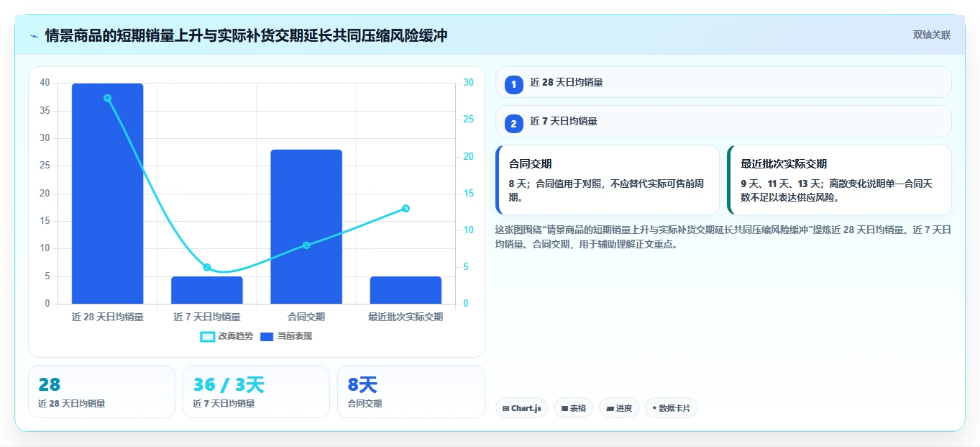Select the 进度 tag
980x447 pixels.
click(x=618, y=408)
